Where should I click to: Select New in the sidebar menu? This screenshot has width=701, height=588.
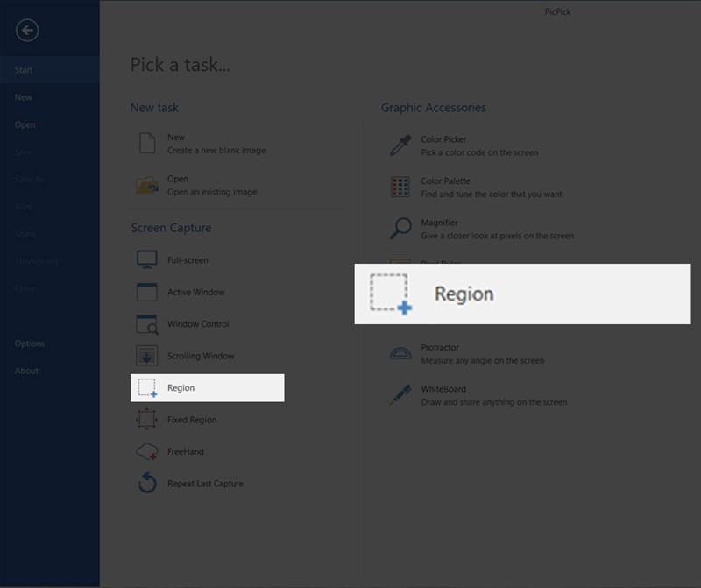point(24,97)
